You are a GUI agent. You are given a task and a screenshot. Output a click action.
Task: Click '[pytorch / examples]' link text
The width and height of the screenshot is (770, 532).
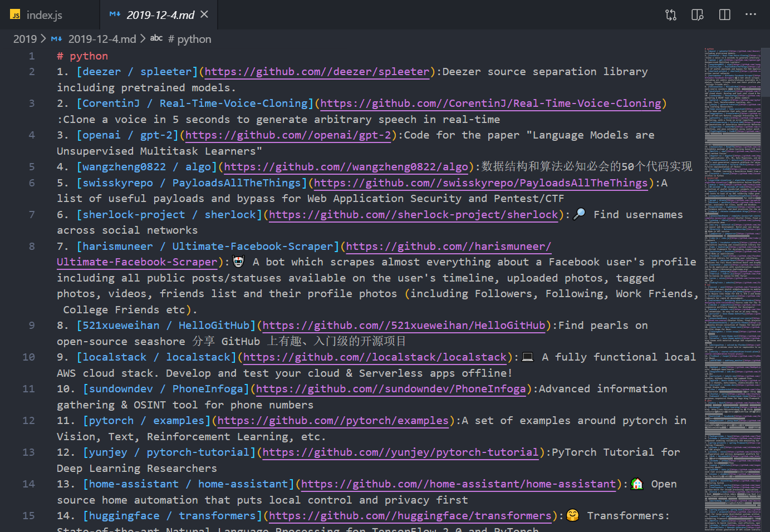(147, 421)
